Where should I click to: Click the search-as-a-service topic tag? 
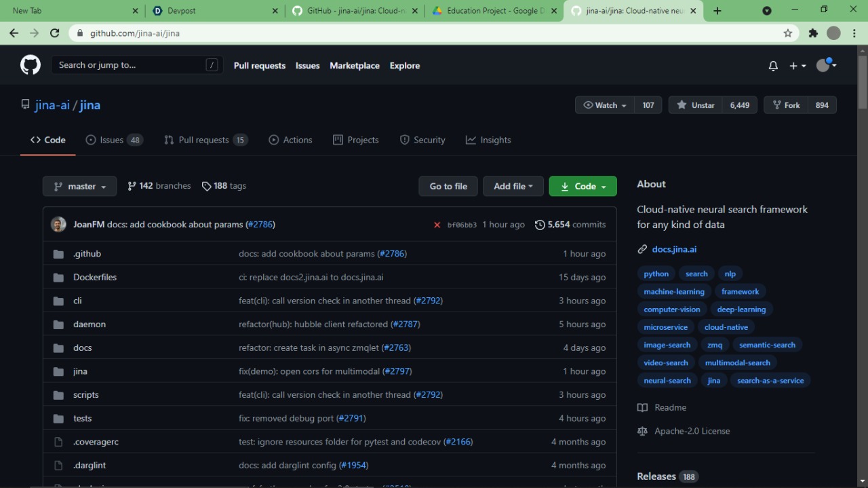(x=770, y=381)
